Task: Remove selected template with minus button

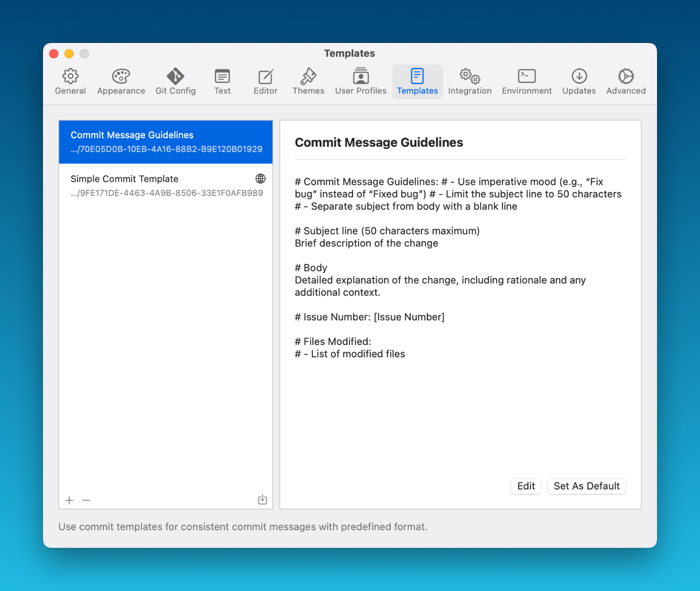Action: [86, 500]
